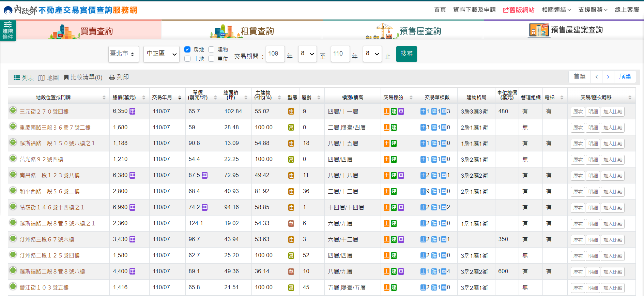The width and height of the screenshot is (644, 296).
Task: Click the 車 badge beside unit price 87.5
Action: click(204, 175)
